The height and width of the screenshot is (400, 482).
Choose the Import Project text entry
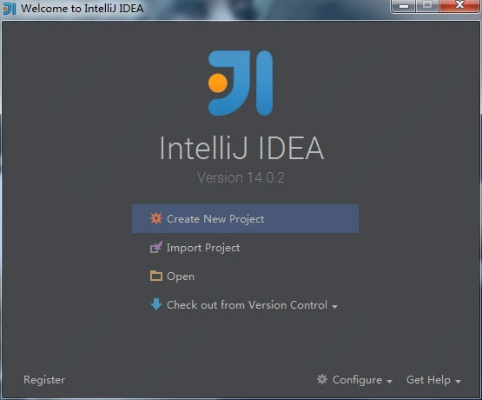203,248
